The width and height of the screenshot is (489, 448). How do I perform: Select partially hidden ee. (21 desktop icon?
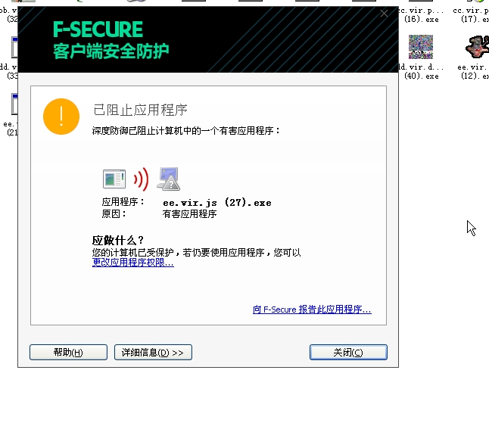pos(10,115)
